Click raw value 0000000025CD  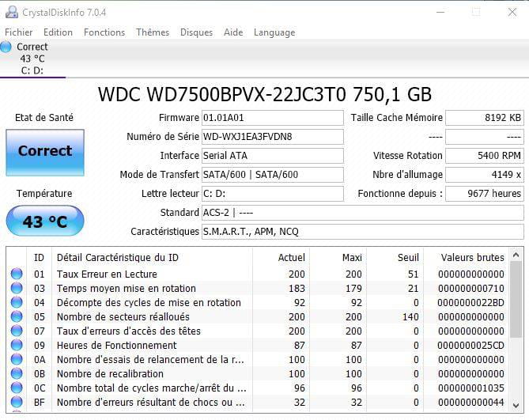pos(471,346)
